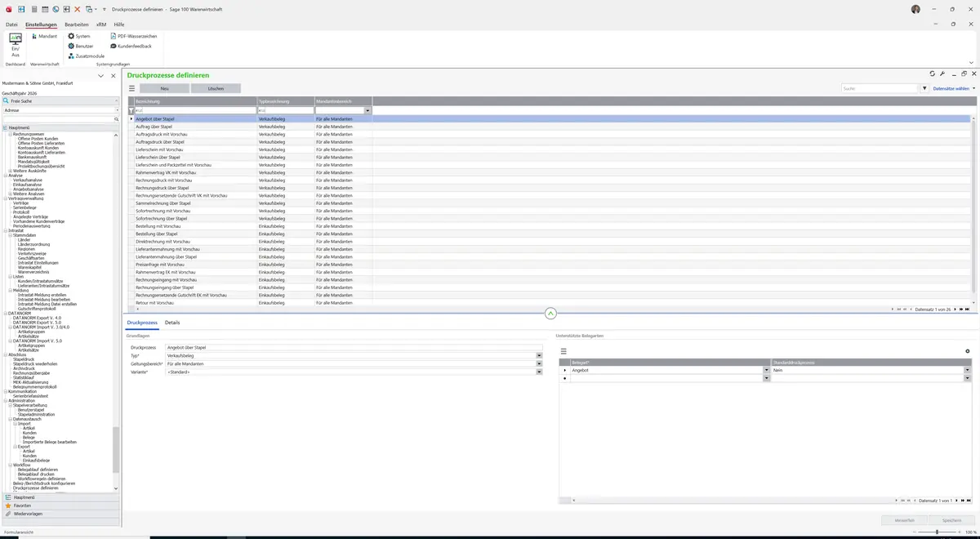980x539 pixels.
Task: Refresh the Druckprozesse definieren view
Action: pos(932,73)
